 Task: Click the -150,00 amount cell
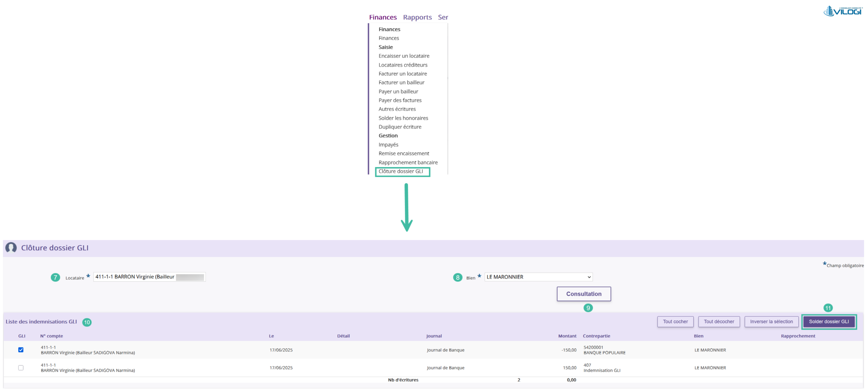(x=569, y=350)
